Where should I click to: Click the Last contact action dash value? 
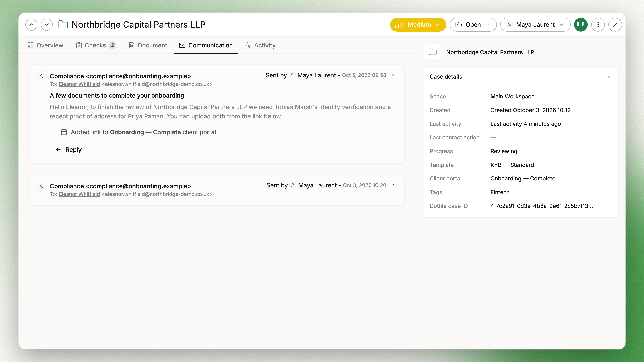tap(493, 138)
